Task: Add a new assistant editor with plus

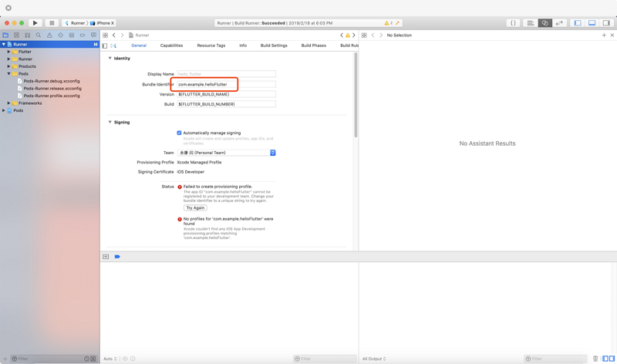Action: [604, 35]
